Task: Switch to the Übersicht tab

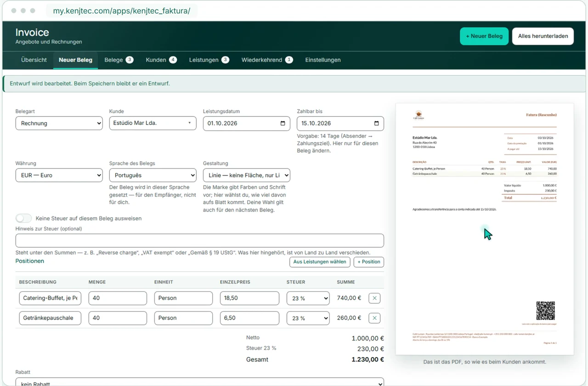Action: pos(34,60)
